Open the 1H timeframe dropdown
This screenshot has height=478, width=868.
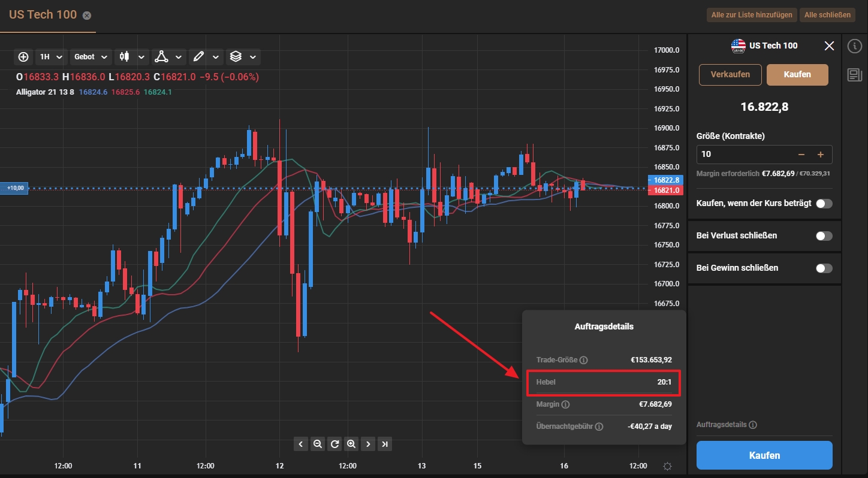(50, 57)
